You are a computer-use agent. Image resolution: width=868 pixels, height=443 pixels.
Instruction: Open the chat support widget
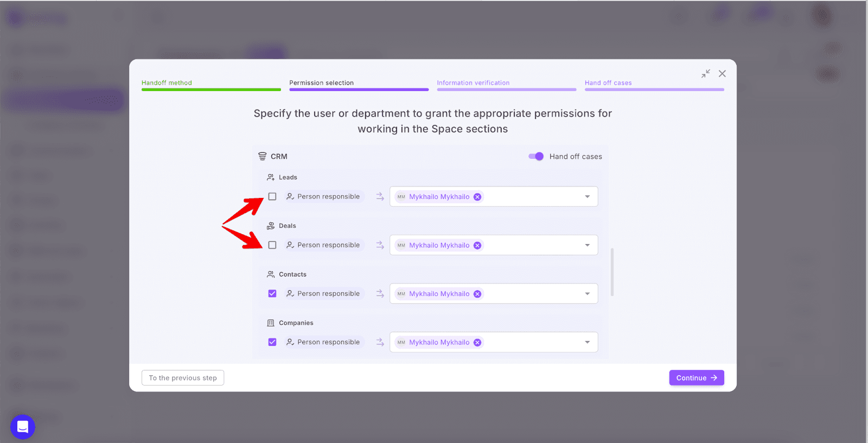[23, 427]
